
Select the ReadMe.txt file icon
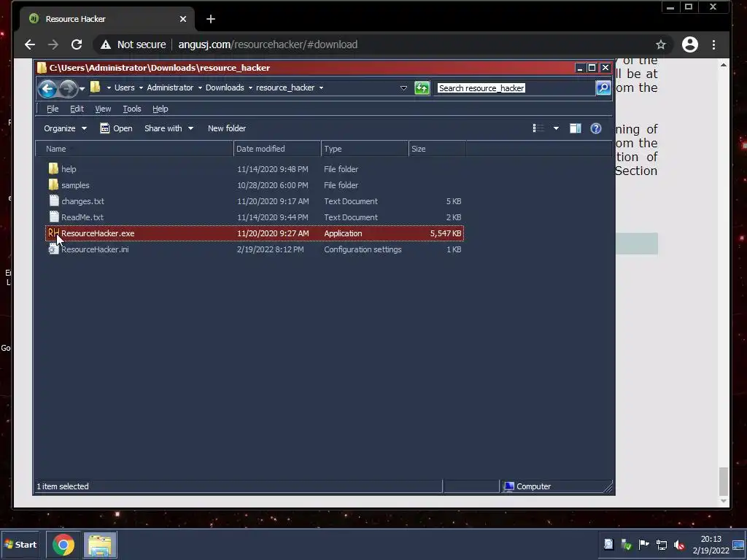point(54,217)
